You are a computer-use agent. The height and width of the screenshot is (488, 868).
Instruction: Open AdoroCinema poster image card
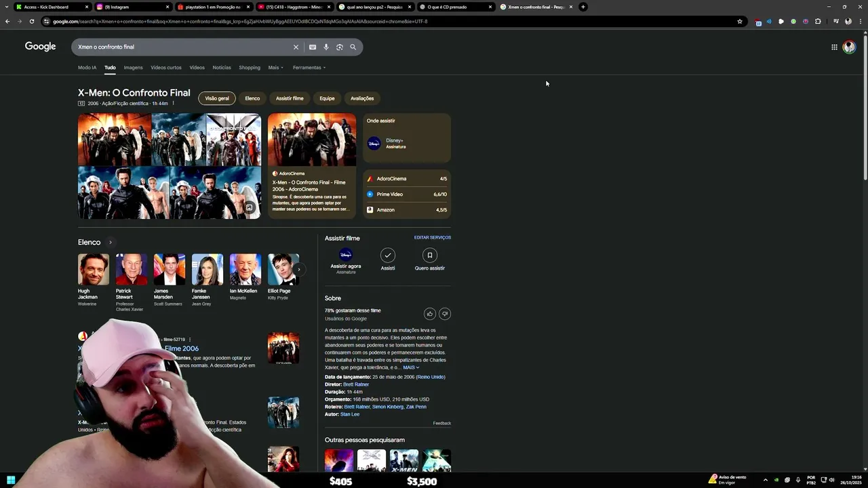tap(312, 166)
